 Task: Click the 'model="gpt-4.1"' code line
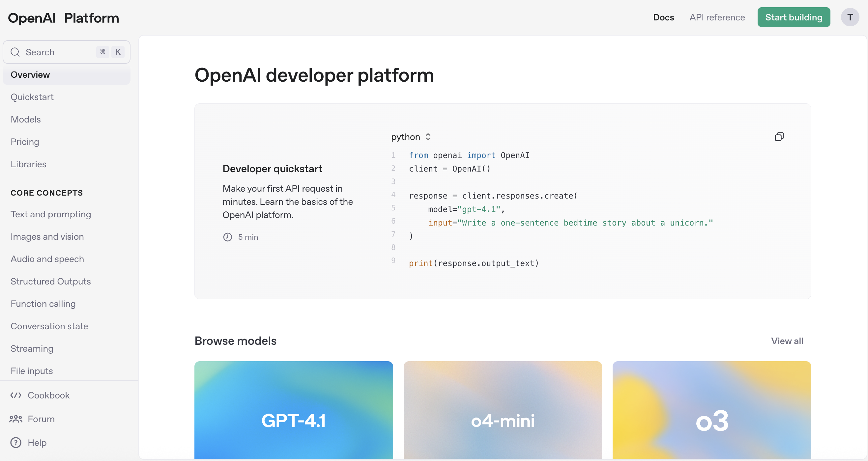(466, 209)
